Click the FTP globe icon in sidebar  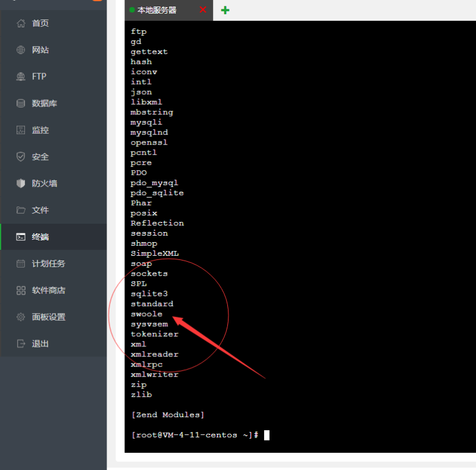(21, 77)
